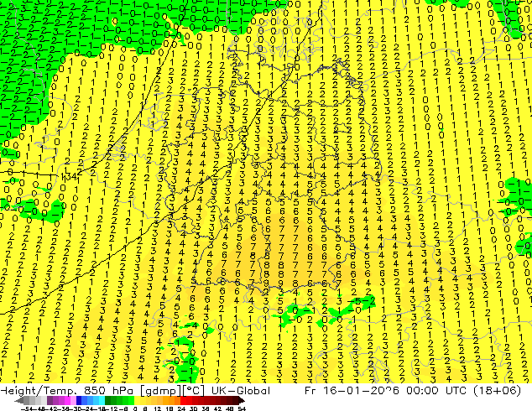Screen dimensions: 532x411
Task: Click the dark right arrow of color scale
Action: click(241, 401)
